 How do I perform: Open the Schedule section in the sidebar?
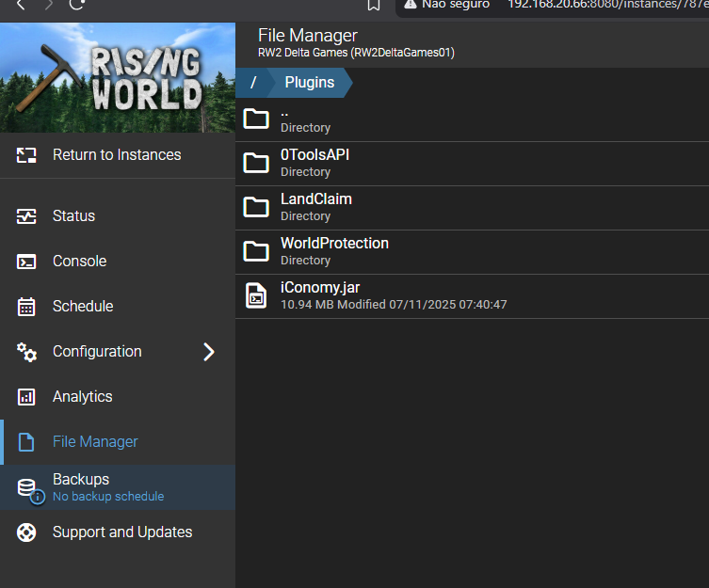tap(83, 307)
